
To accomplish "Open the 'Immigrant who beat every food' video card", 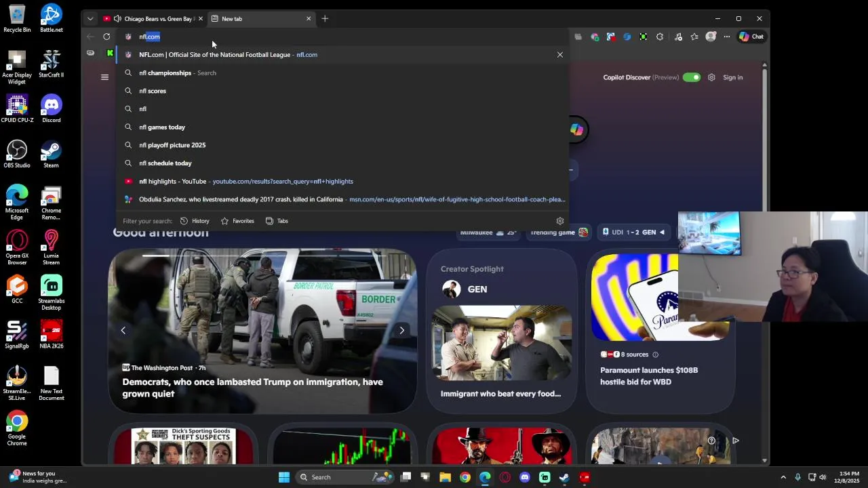I will pyautogui.click(x=501, y=330).
